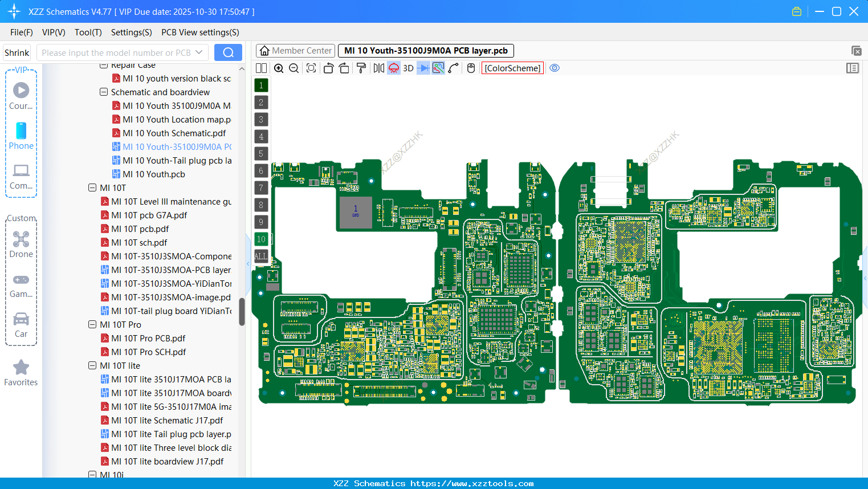
Task: Toggle component visibility with the eye icon
Action: (x=555, y=68)
